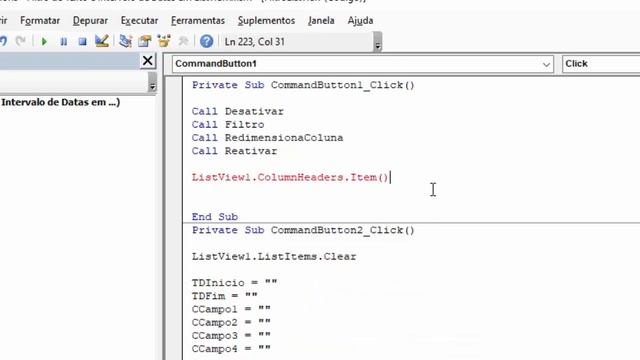
Task: Click the Call Desativar line
Action: click(x=238, y=111)
